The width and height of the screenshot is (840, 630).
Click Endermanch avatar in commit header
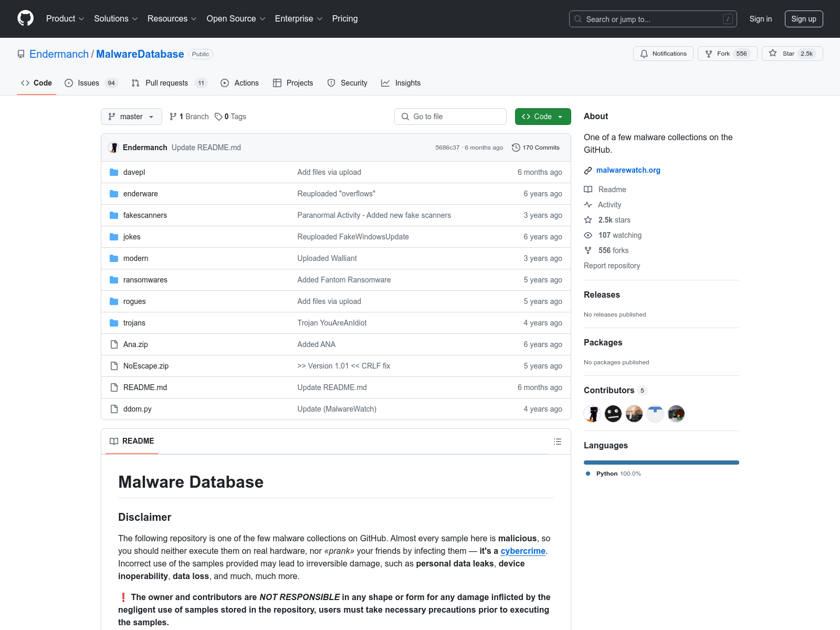pos(113,148)
